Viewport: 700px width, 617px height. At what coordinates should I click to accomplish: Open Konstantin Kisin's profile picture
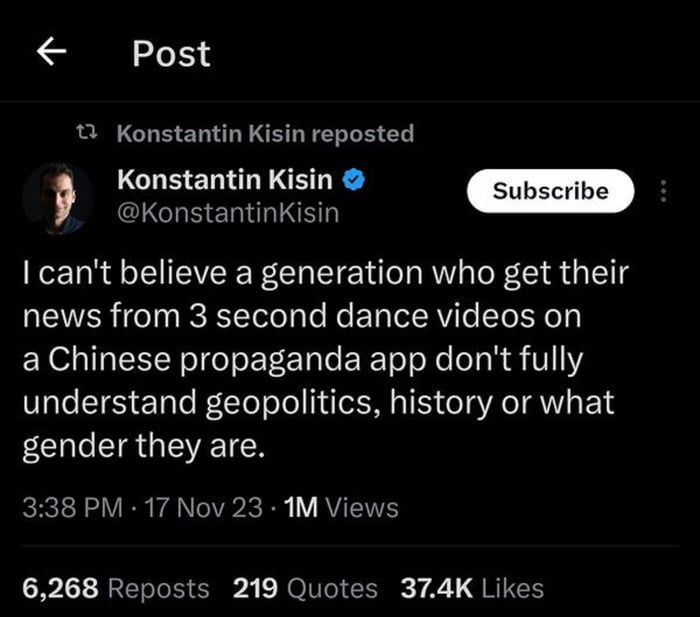57,198
